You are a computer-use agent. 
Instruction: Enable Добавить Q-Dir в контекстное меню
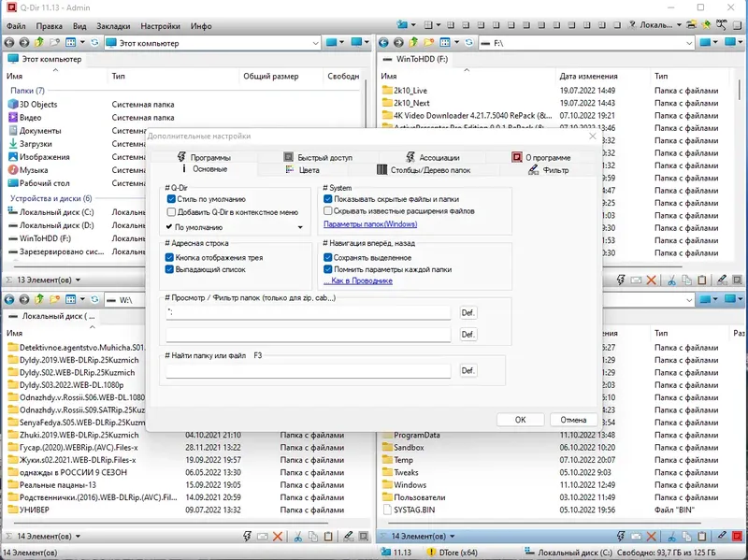(171, 212)
